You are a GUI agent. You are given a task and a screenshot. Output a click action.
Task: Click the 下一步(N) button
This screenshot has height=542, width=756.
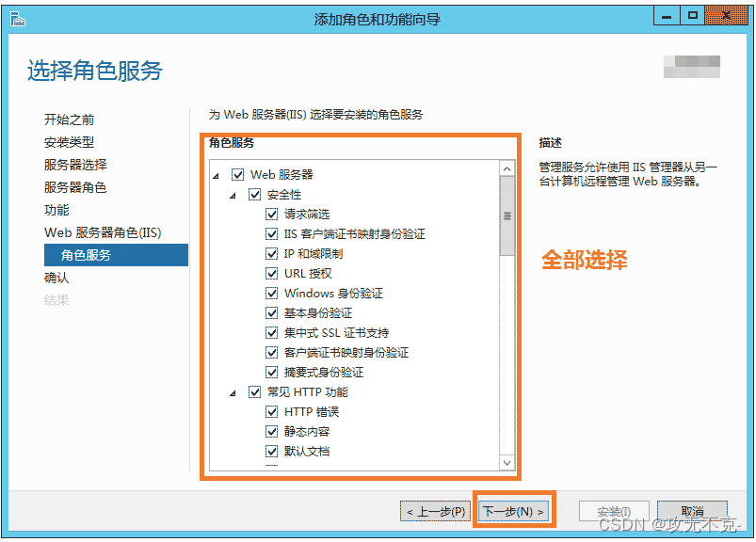tap(513, 511)
